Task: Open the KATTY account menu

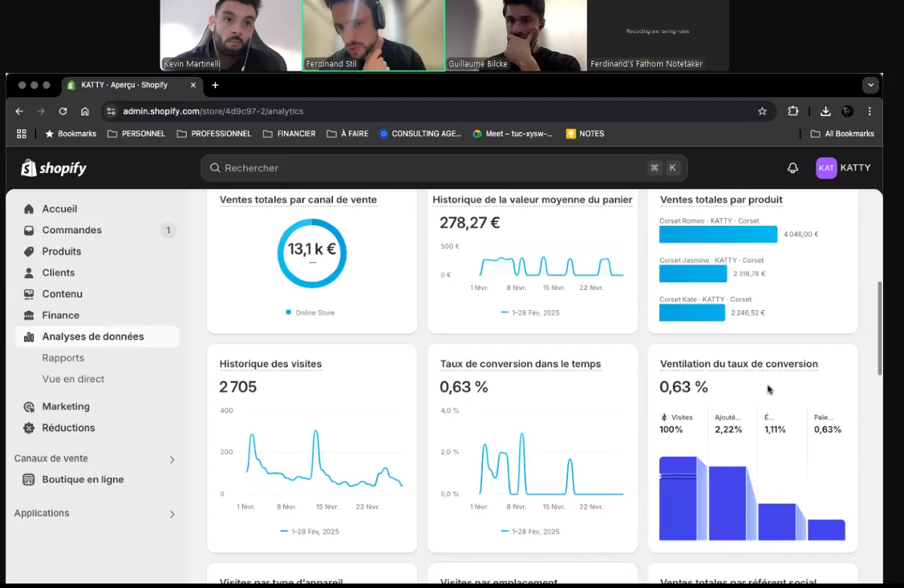Action: [x=843, y=168]
